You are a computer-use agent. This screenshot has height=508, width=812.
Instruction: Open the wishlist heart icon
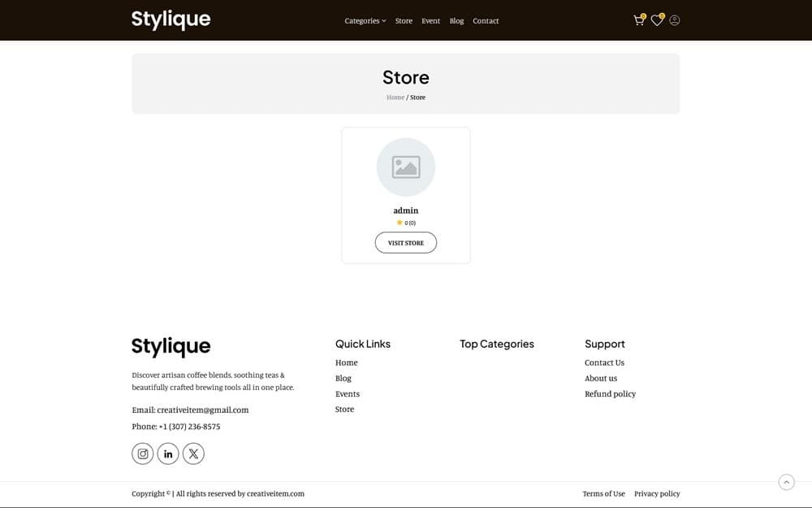(x=657, y=20)
